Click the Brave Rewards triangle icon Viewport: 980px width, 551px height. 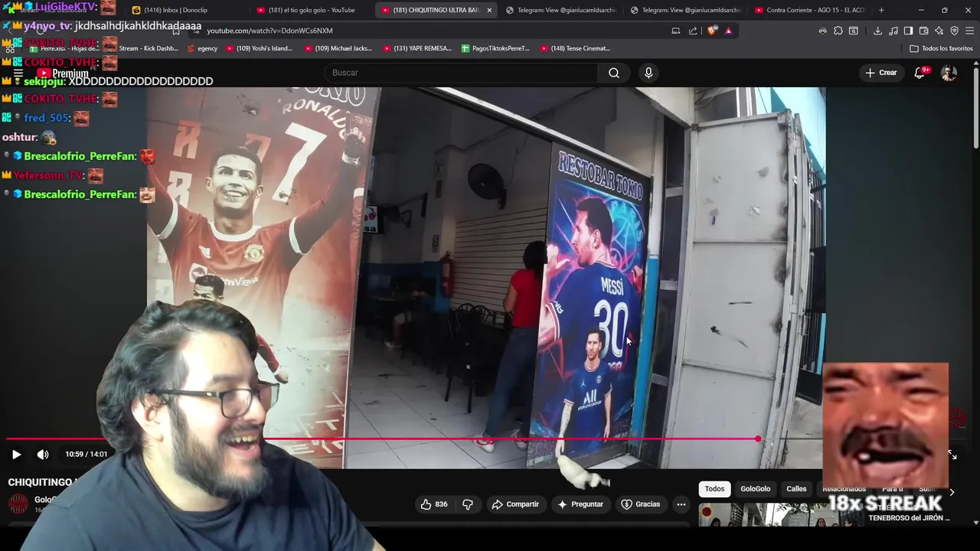[x=728, y=31]
